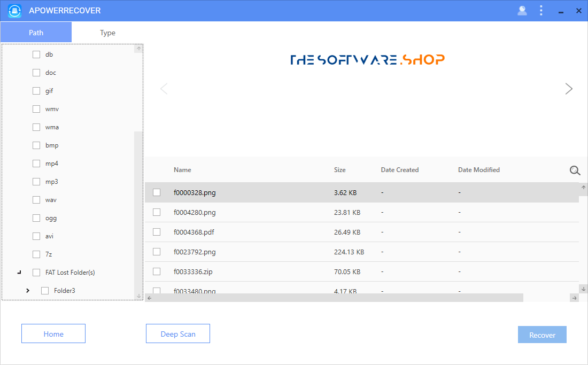
Task: Click the Recover button
Action: point(542,335)
